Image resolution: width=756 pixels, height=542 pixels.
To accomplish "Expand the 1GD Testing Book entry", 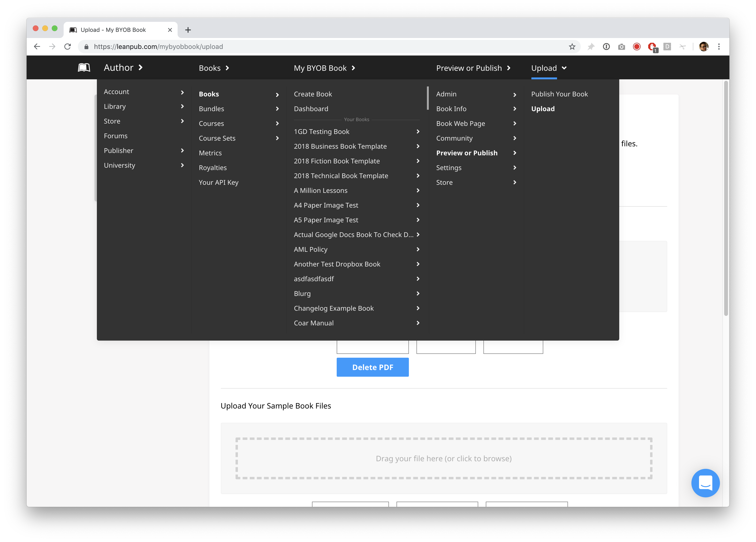I will click(x=418, y=131).
